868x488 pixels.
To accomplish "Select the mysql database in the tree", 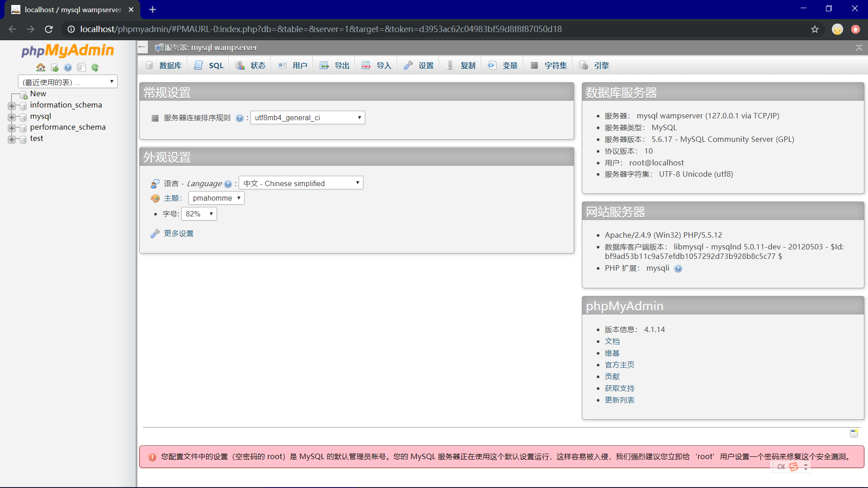I will click(x=40, y=117).
